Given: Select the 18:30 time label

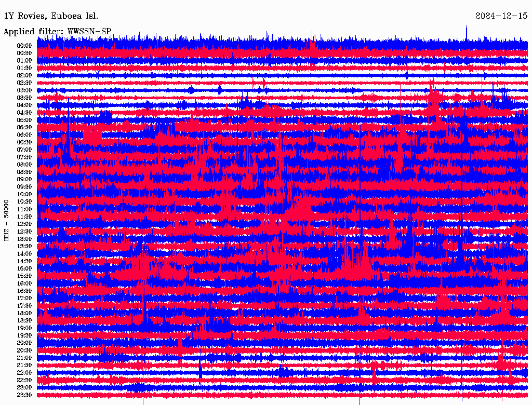Looking at the screenshot, I should 24,320.
